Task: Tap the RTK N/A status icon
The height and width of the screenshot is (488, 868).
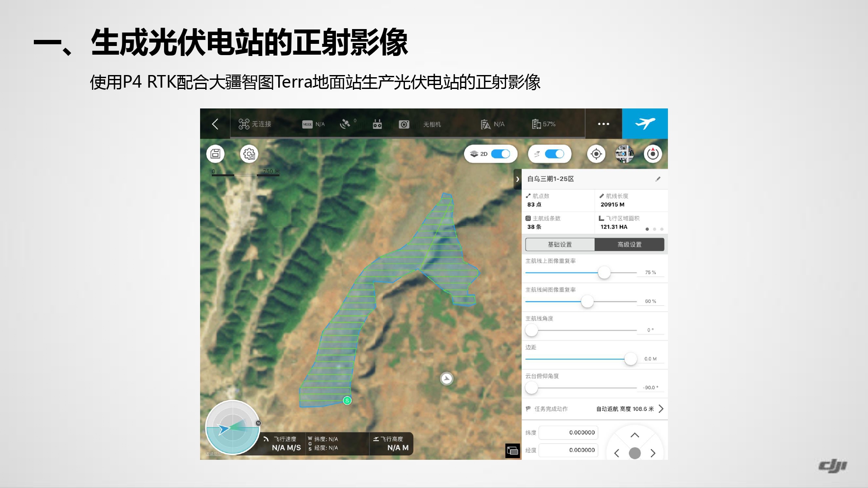Action: point(493,124)
